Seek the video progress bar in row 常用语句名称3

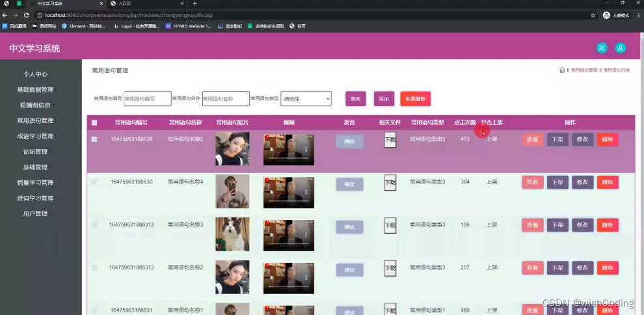click(289, 243)
